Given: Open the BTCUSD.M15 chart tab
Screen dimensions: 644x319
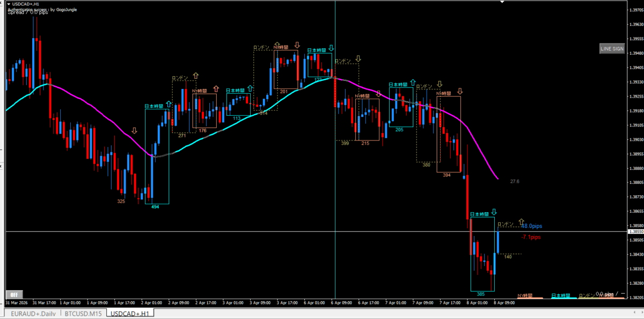Looking at the screenshot, I should 83,313.
